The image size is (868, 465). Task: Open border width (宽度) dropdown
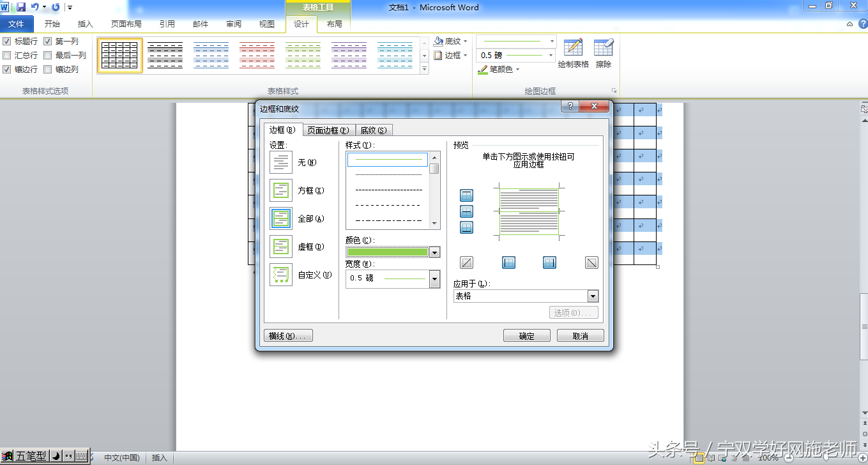click(435, 279)
